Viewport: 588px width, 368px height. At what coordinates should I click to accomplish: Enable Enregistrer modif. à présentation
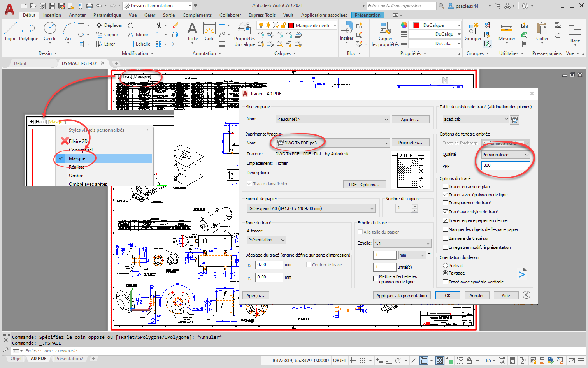445,247
